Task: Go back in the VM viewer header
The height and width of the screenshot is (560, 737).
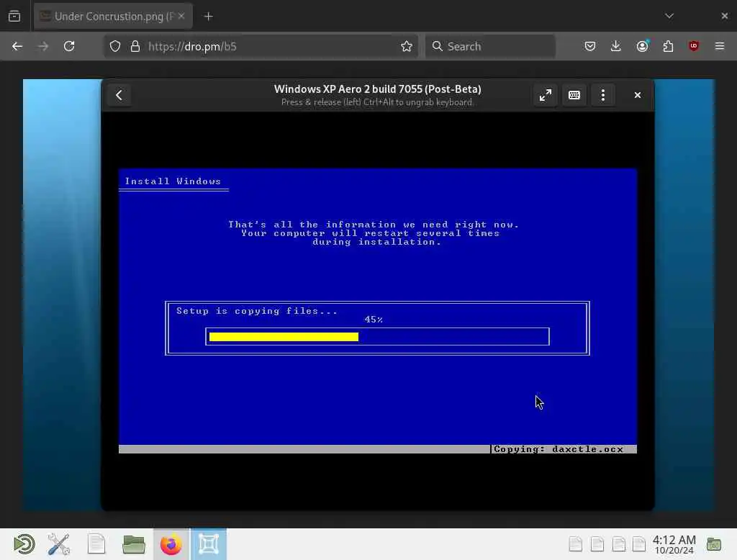Action: pyautogui.click(x=119, y=96)
